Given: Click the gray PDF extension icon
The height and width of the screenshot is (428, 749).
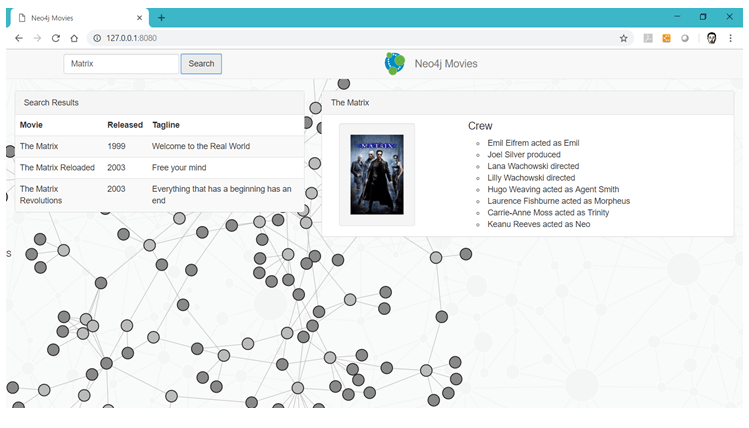Looking at the screenshot, I should 648,38.
